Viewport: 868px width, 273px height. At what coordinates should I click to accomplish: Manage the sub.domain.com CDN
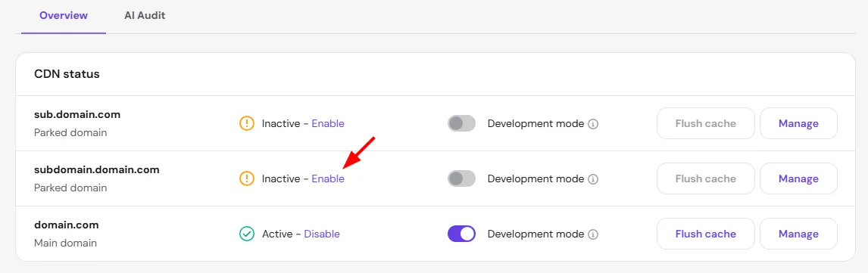coord(799,123)
